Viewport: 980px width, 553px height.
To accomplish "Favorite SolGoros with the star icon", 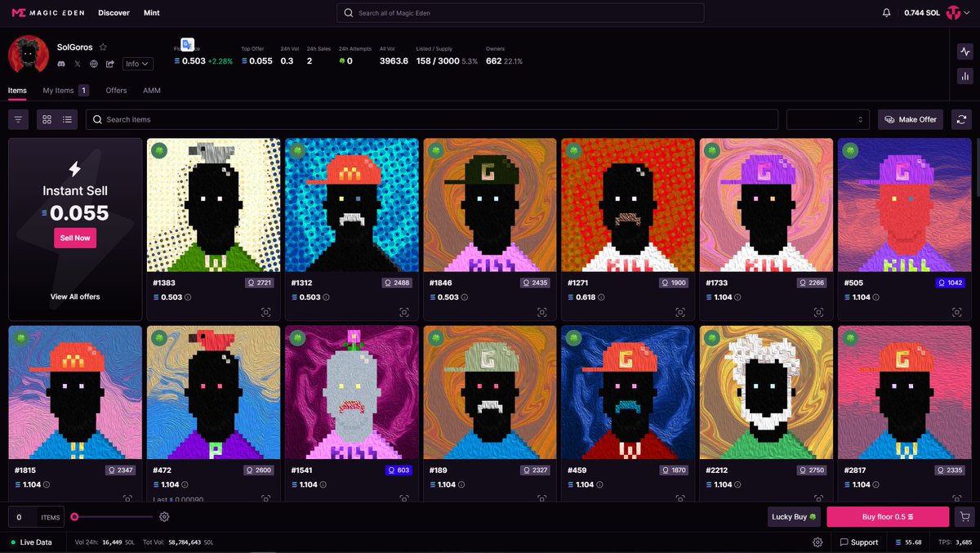I will [103, 47].
